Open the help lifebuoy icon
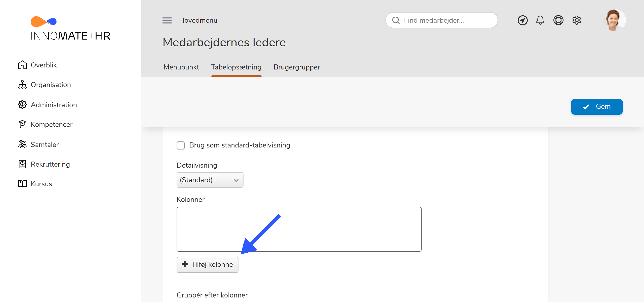Image resolution: width=644 pixels, height=302 pixels. point(558,20)
